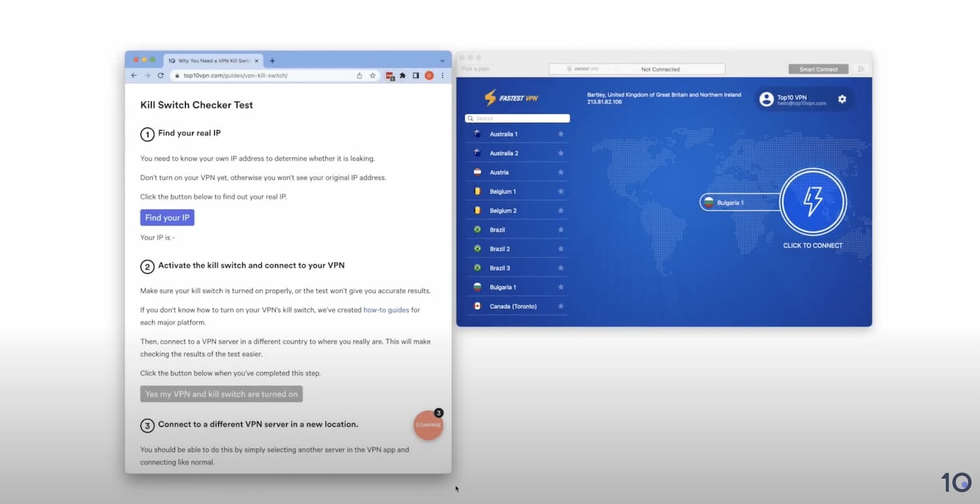The height and width of the screenshot is (504, 980).
Task: Click Pick a plan in VPN toolbar
Action: pyautogui.click(x=475, y=69)
